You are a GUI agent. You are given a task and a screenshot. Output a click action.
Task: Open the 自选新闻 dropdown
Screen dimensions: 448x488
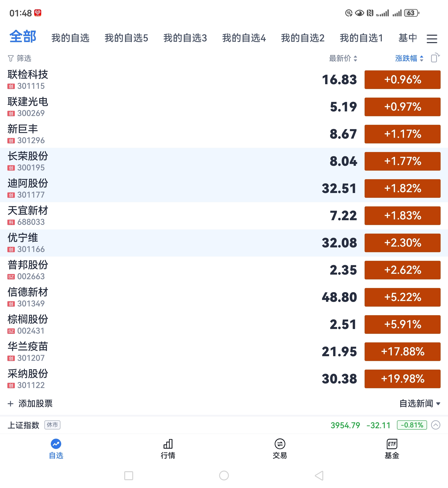pos(420,404)
